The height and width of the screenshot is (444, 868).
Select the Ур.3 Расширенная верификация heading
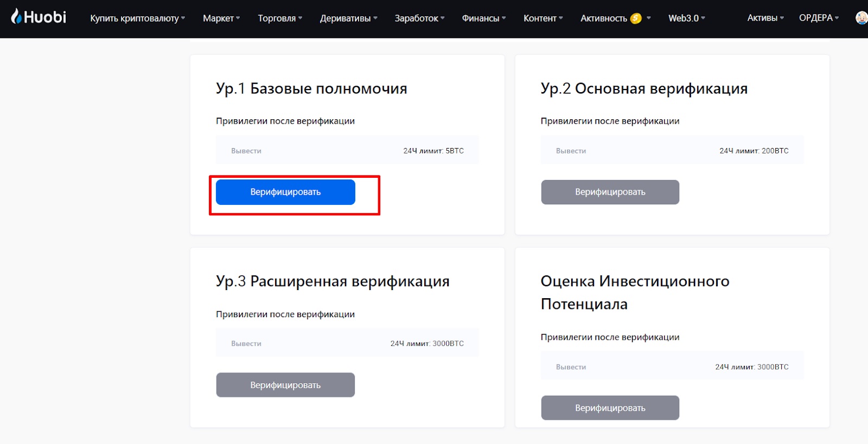point(333,282)
